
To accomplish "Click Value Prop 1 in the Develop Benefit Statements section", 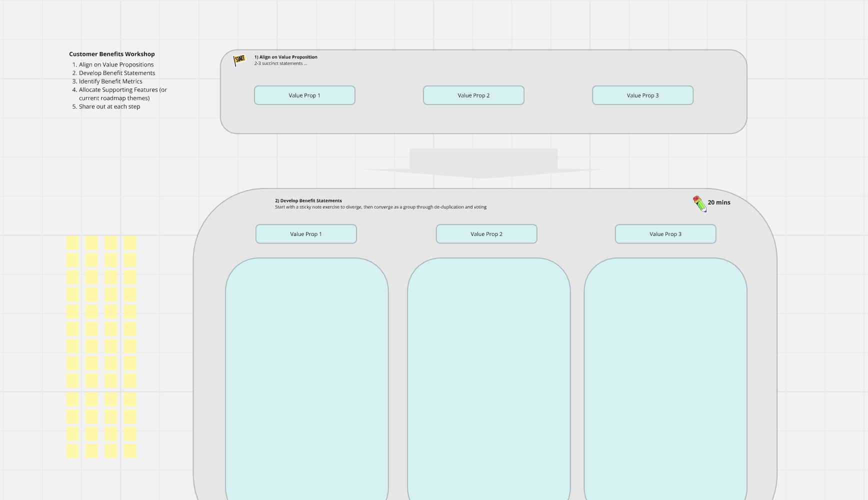I will coord(306,234).
